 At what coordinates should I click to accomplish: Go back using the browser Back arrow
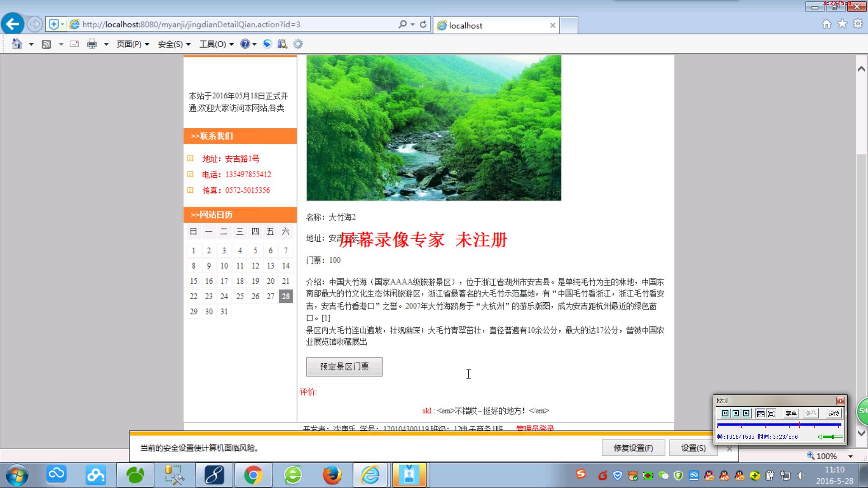(13, 24)
